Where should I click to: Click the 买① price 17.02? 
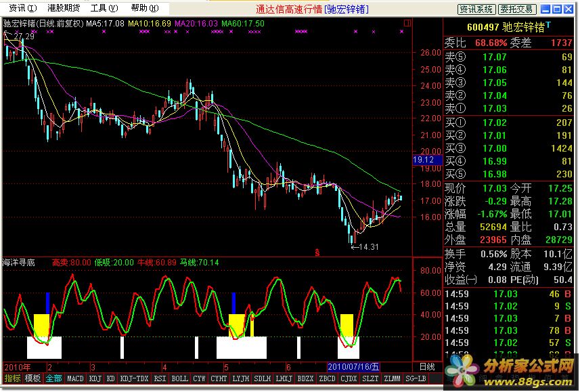pos(494,123)
